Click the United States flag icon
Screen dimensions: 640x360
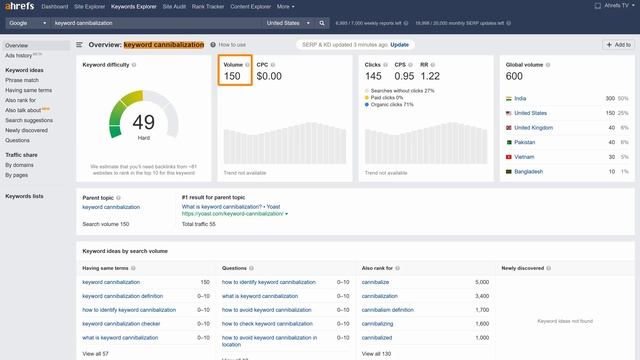point(509,113)
